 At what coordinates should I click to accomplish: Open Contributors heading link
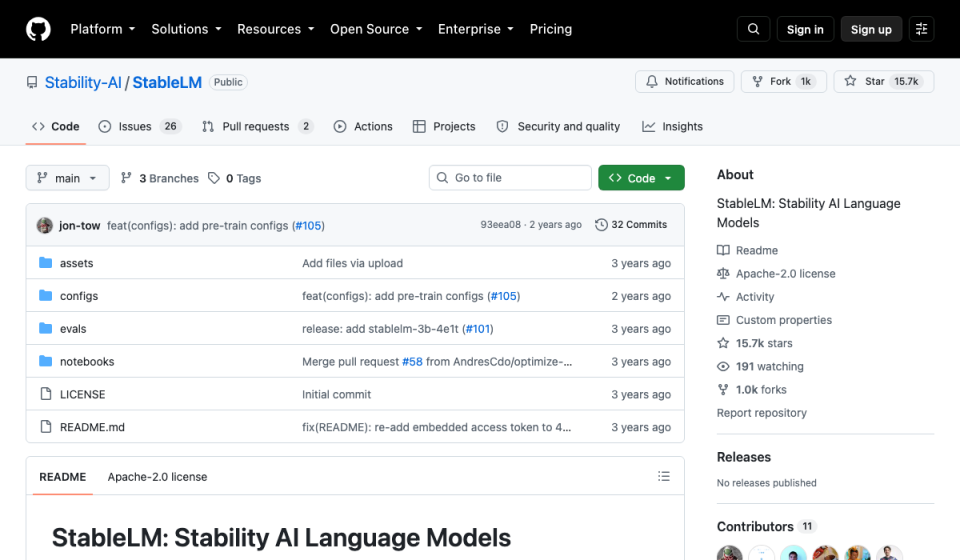pos(767,526)
